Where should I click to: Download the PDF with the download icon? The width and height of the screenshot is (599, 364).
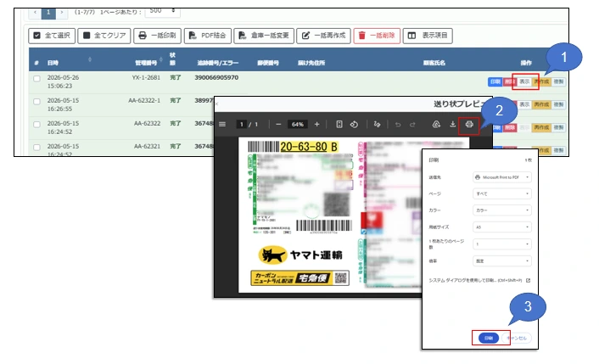pyautogui.click(x=453, y=124)
